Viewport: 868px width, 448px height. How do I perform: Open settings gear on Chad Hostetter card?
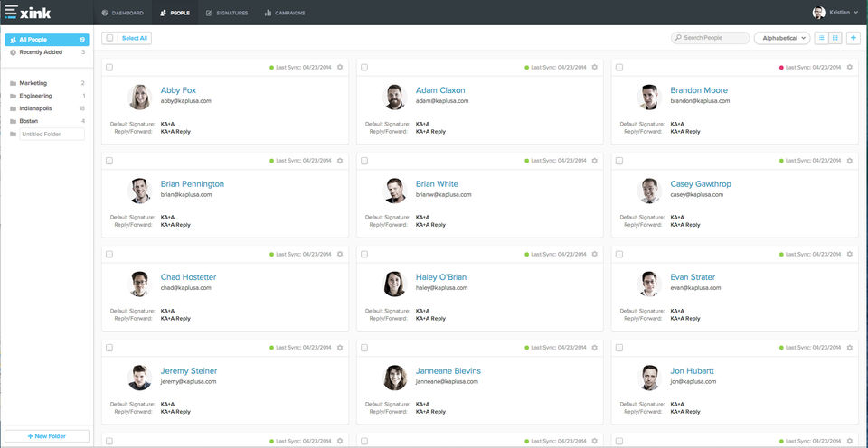click(x=340, y=255)
